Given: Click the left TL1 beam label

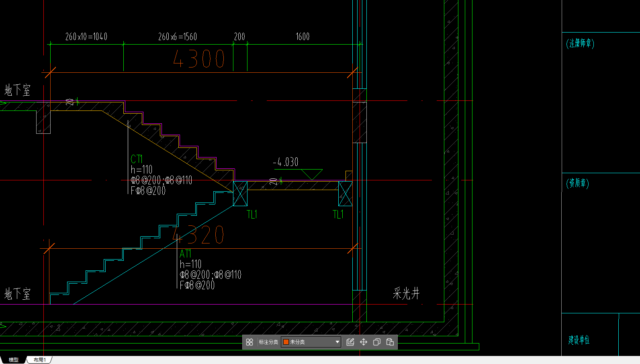Looking at the screenshot, I should [x=252, y=215].
